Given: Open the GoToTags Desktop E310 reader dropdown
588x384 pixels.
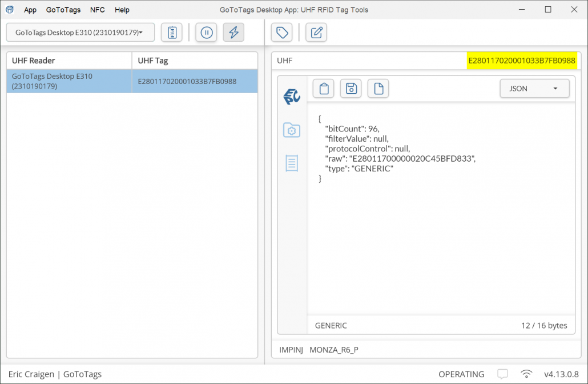Looking at the screenshot, I should point(80,33).
